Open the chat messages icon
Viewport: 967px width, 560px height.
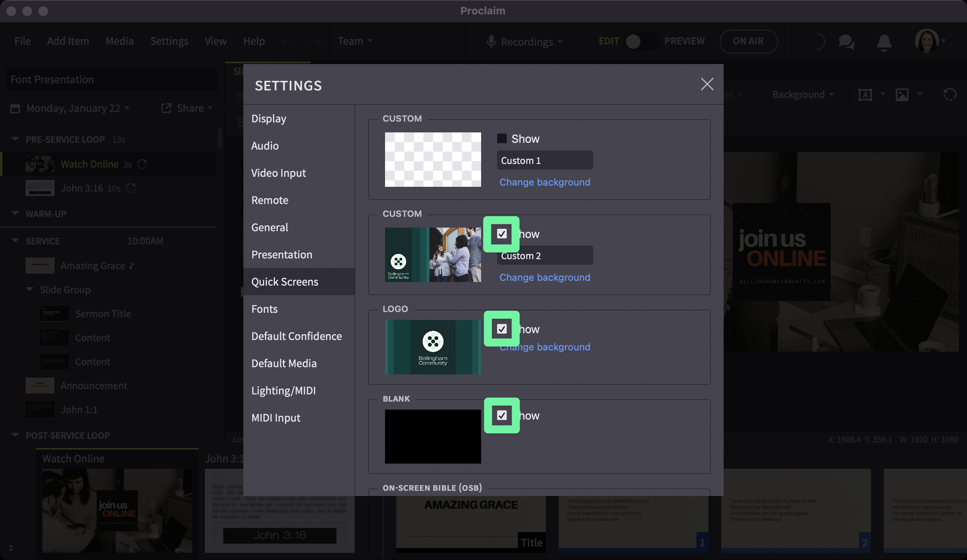pyautogui.click(x=847, y=42)
